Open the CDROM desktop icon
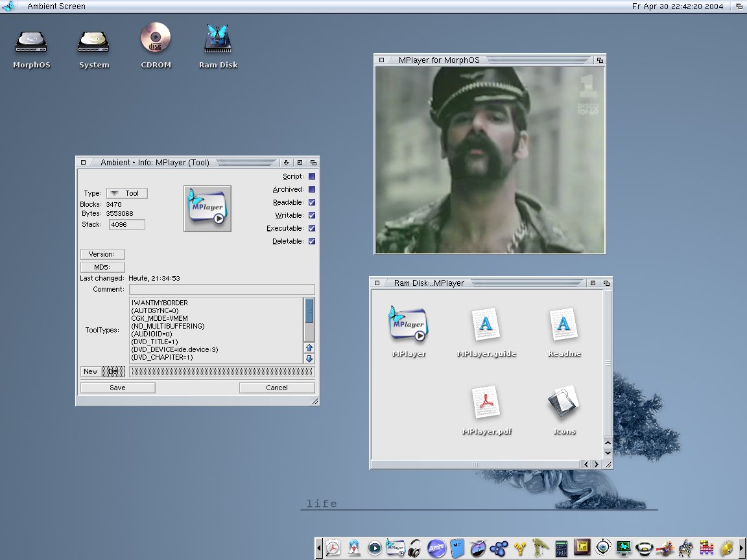Image resolution: width=747 pixels, height=560 pixels. (156, 40)
